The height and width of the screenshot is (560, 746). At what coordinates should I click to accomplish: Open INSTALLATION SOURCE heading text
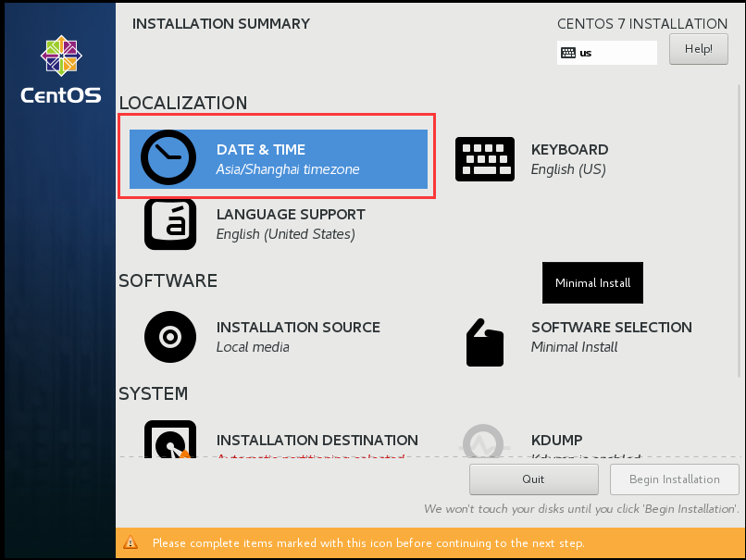click(298, 328)
